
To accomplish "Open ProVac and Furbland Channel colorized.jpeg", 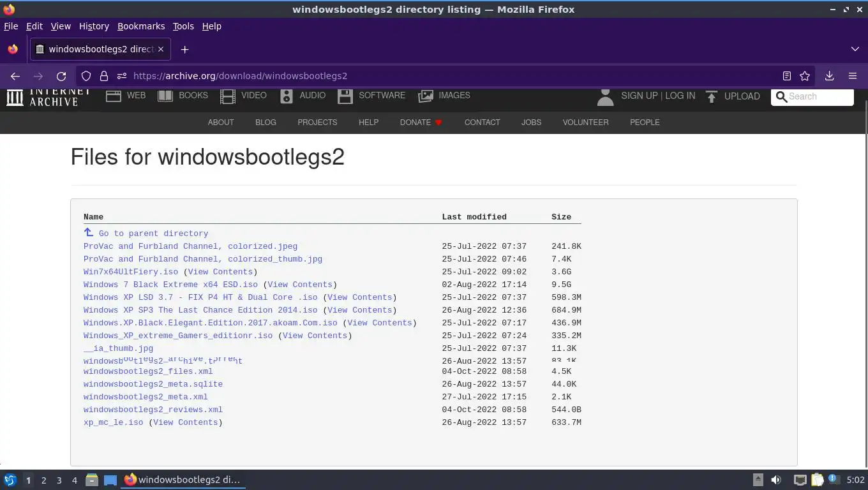I will click(x=190, y=246).
